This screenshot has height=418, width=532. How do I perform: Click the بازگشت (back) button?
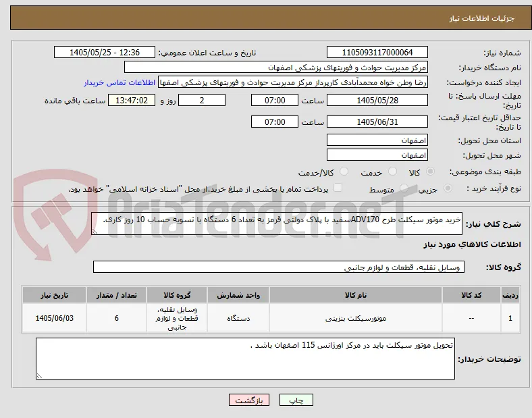pos(249,400)
